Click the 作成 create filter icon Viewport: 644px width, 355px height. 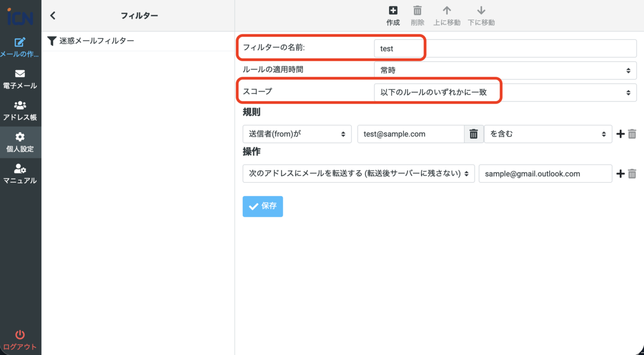coord(393,15)
